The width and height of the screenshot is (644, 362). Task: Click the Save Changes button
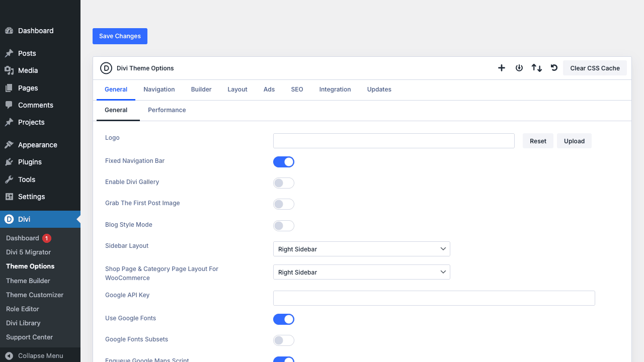[120, 36]
